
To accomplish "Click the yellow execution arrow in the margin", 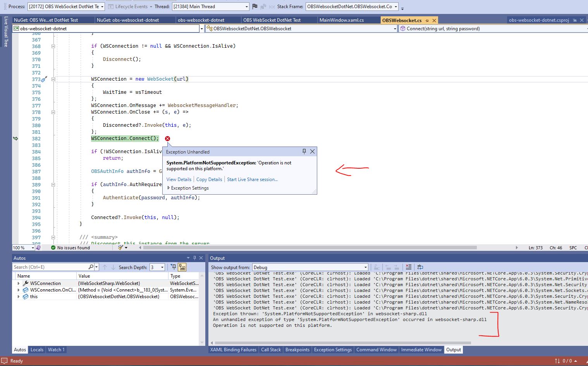I will [x=15, y=138].
